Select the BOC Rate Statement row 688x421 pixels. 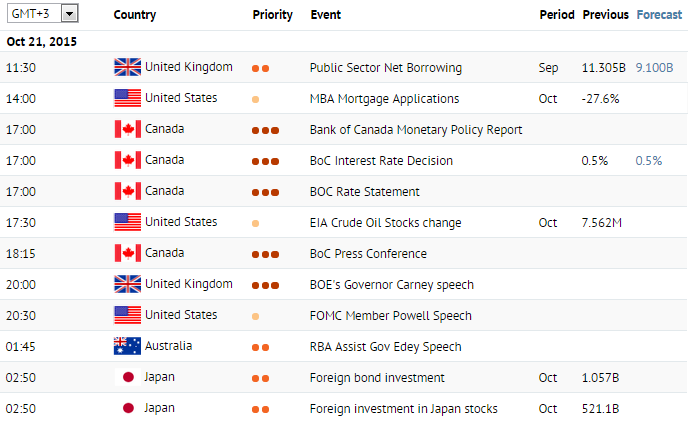(344, 191)
